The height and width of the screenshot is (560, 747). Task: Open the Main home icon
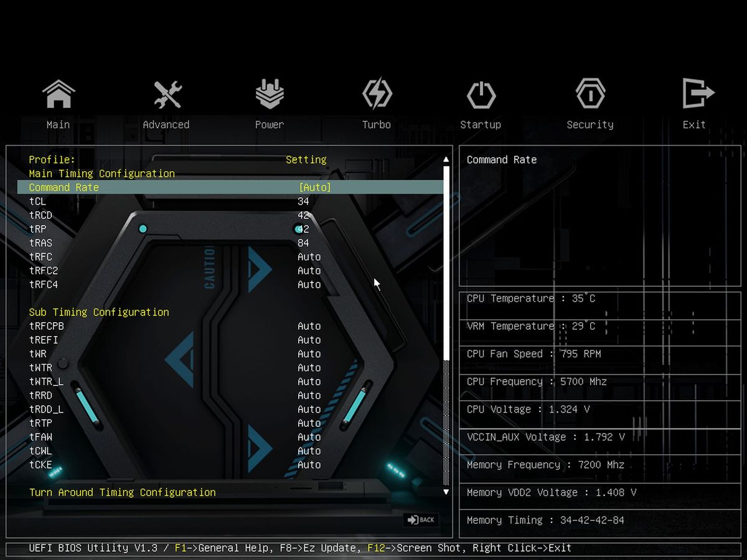59,94
